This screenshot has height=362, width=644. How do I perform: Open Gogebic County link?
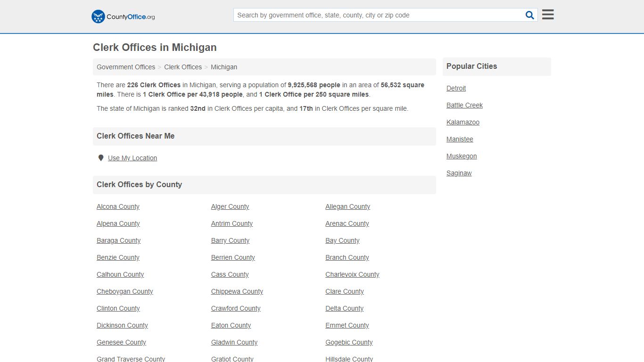[x=349, y=342]
